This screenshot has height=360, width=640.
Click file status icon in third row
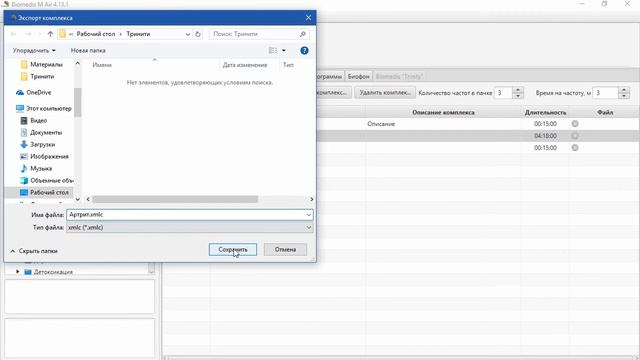575,148
